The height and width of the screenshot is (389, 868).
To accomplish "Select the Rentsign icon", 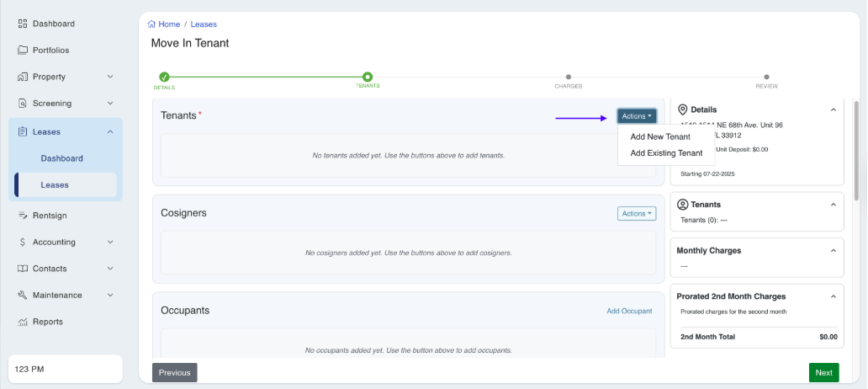I will click(23, 216).
